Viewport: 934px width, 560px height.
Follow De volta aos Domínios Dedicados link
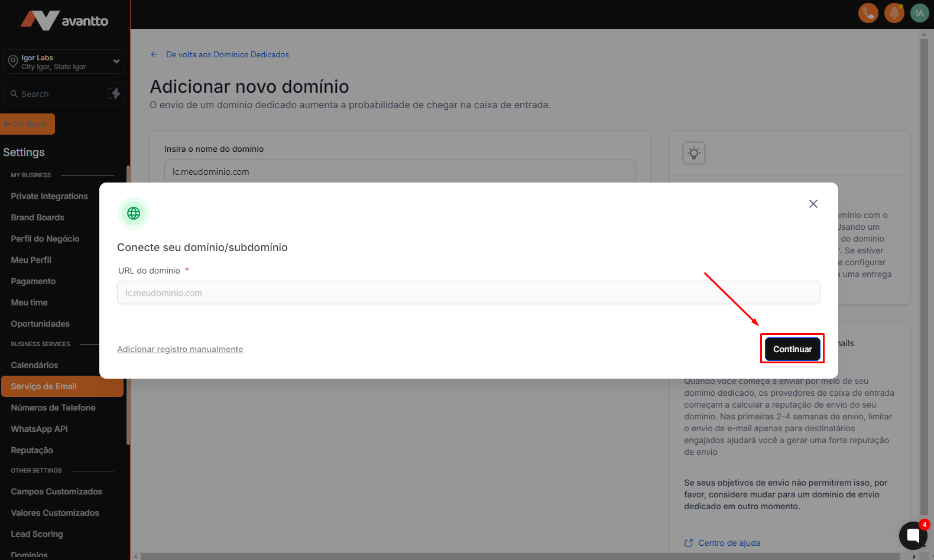click(x=228, y=54)
